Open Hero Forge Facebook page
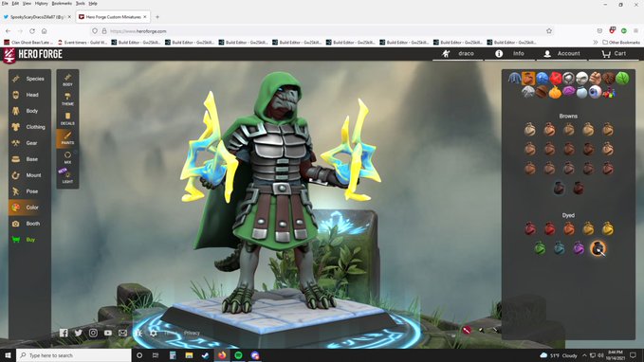The height and width of the screenshot is (362, 644). (x=64, y=333)
